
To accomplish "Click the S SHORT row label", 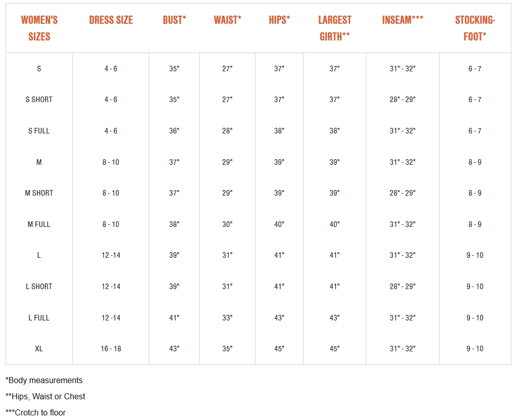I will [39, 100].
